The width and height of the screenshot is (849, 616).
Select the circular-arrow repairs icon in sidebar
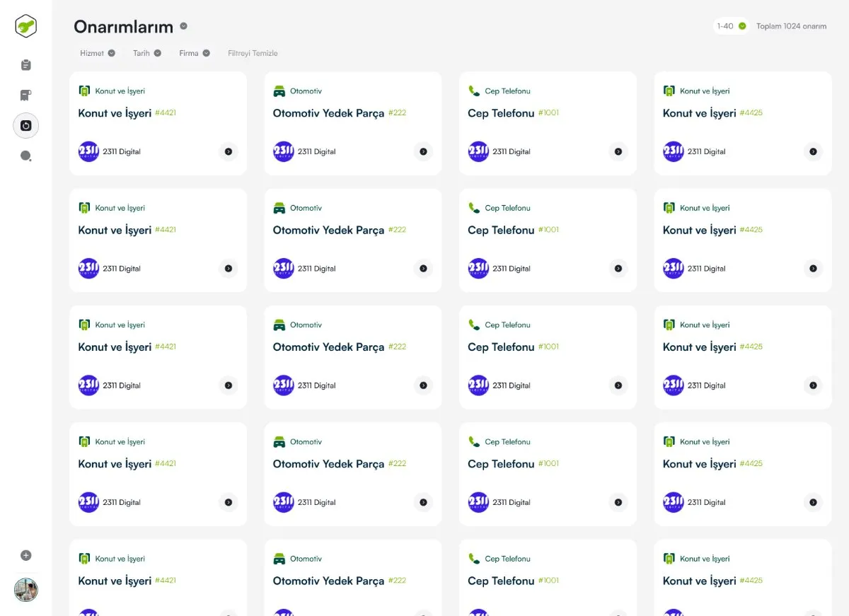pyautogui.click(x=26, y=126)
